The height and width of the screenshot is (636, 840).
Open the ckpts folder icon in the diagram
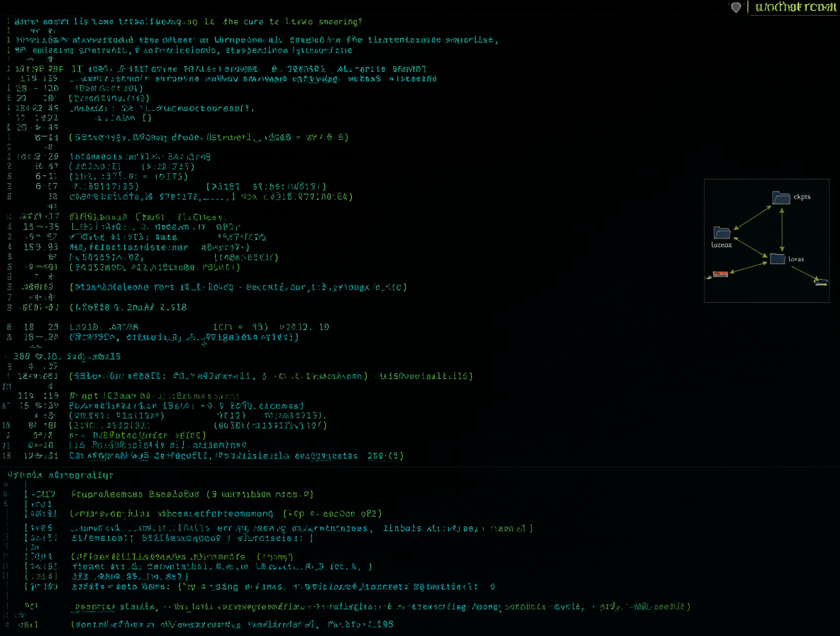[x=781, y=198]
